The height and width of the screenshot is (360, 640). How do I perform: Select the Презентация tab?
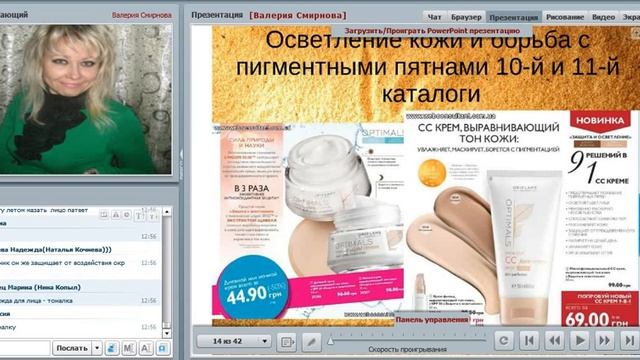point(514,17)
